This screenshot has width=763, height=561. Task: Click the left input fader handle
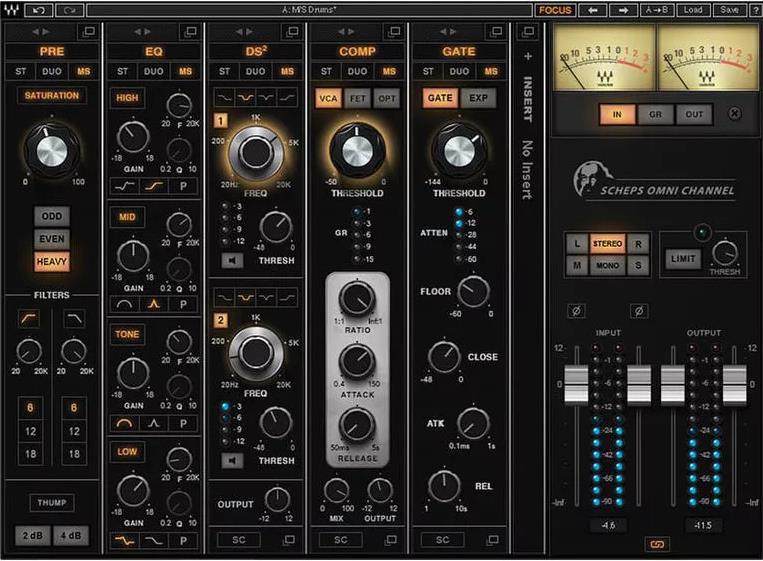(577, 384)
